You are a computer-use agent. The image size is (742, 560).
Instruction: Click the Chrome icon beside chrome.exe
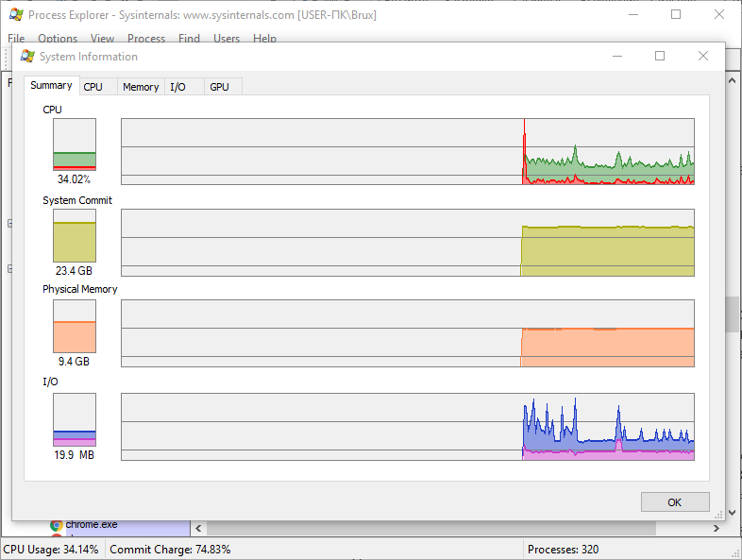pos(56,525)
